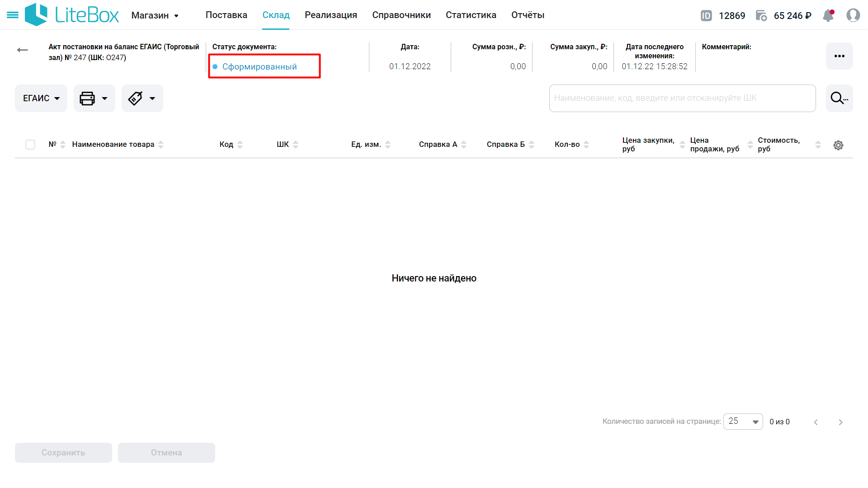The height and width of the screenshot is (488, 868).
Task: Open the user profile avatar
Action: (x=853, y=15)
